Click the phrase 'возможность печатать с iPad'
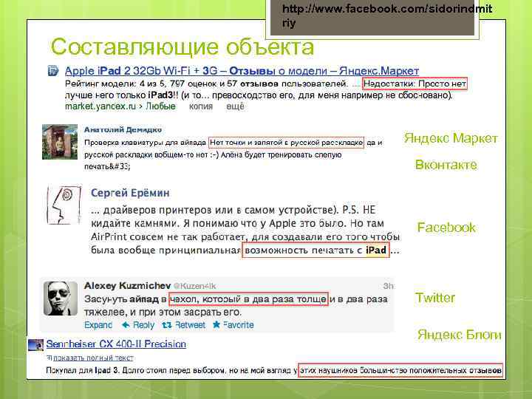 click(316, 250)
